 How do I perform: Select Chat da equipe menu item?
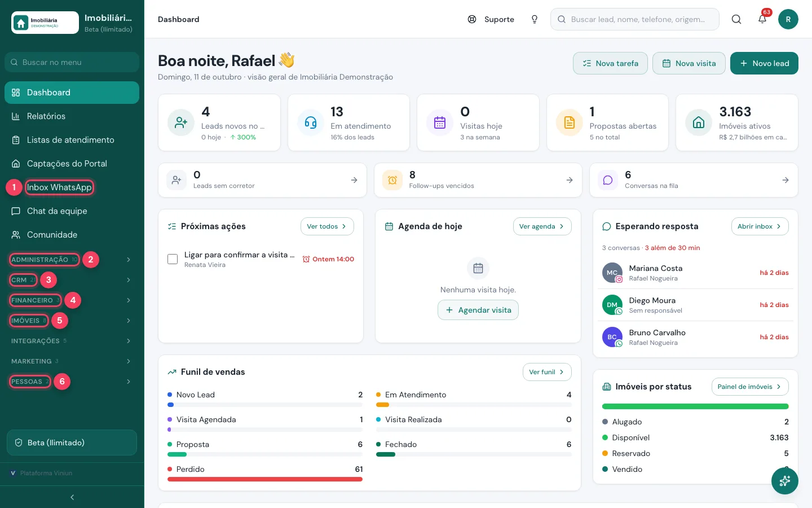click(x=72, y=211)
